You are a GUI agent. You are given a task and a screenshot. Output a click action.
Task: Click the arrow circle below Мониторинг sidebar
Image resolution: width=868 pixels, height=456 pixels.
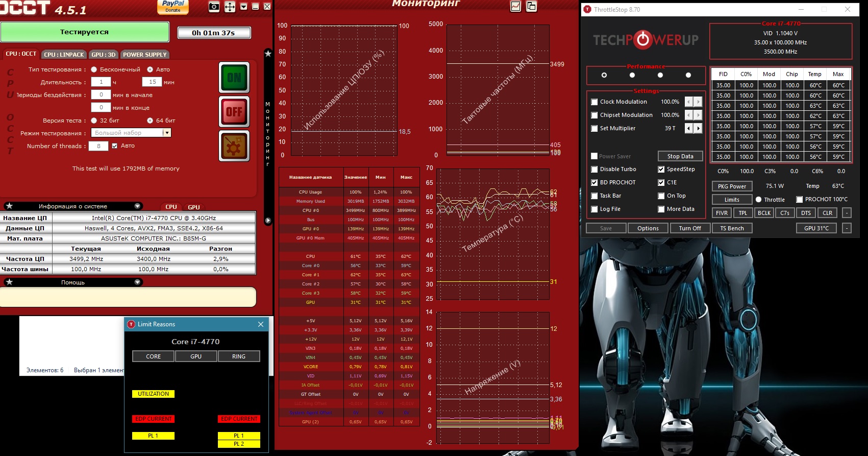pyautogui.click(x=268, y=221)
